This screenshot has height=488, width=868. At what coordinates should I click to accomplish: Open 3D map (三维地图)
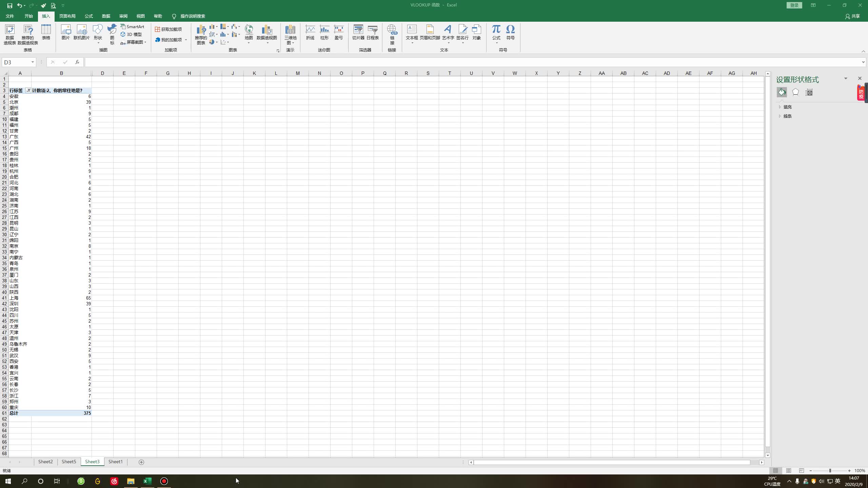pos(290,35)
